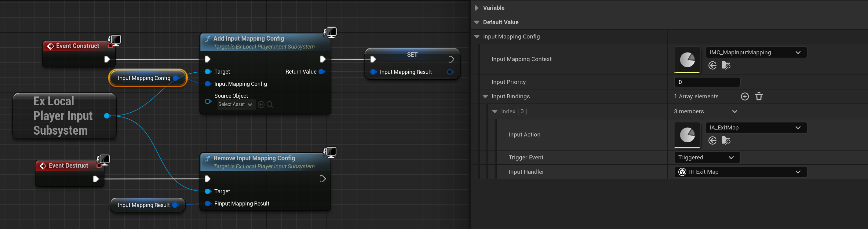Click the add element plus icon for Input Bindings
The image size is (868, 229).
(x=745, y=97)
